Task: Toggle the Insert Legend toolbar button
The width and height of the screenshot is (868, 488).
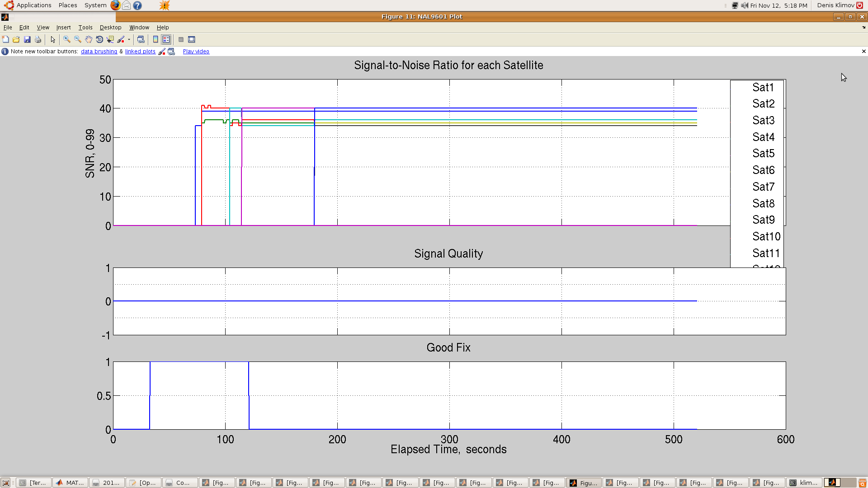Action: coord(166,40)
